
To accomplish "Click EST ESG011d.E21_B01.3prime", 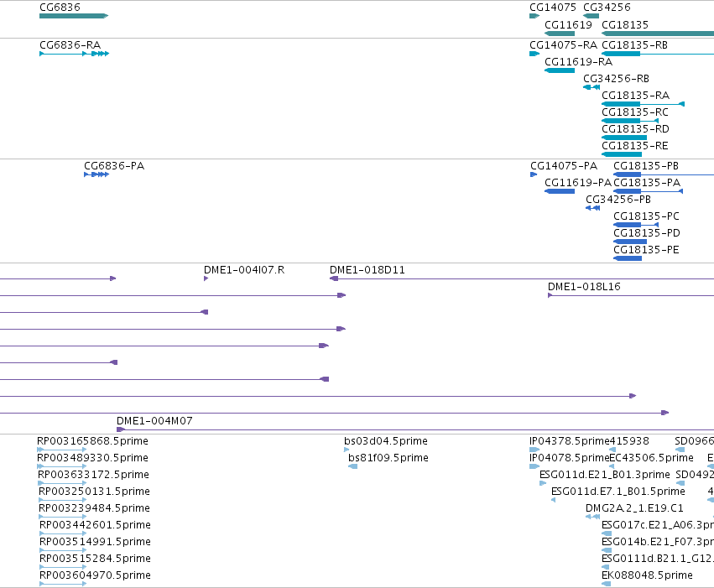I will tap(605, 475).
